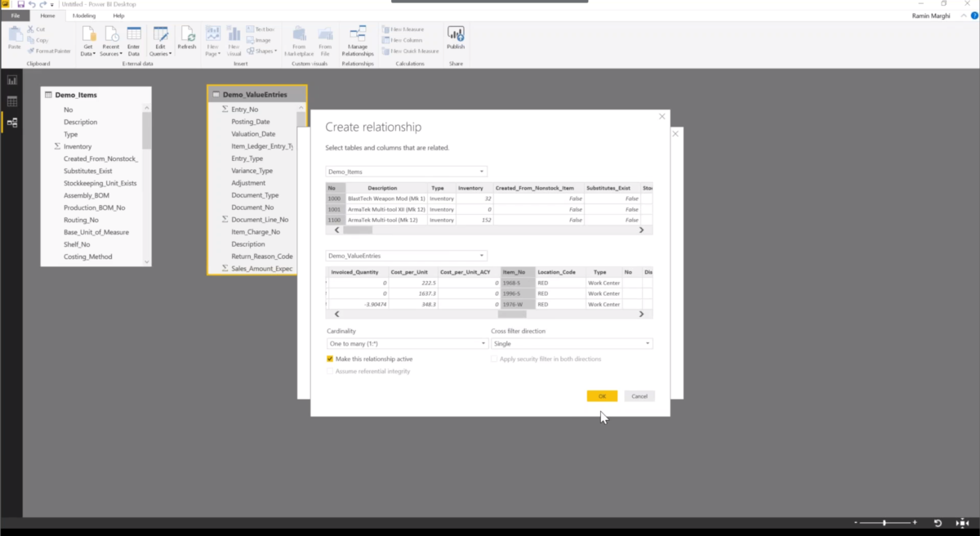
Task: Click the New Page ribbon icon
Action: tap(213, 33)
